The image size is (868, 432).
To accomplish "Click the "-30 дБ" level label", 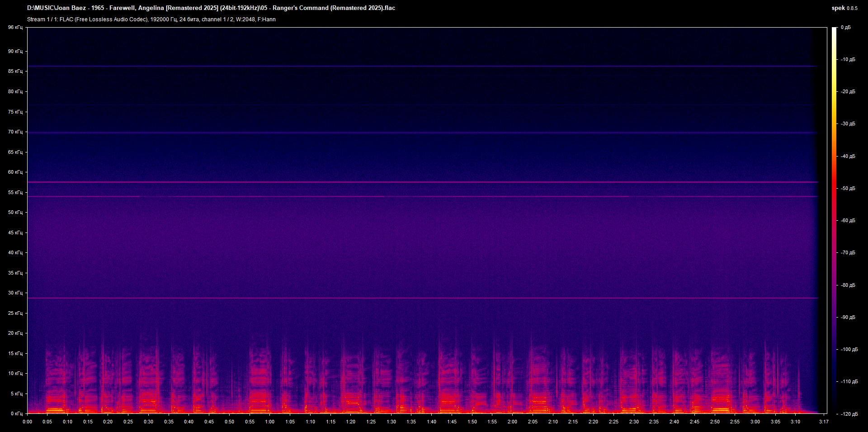I will click(848, 124).
